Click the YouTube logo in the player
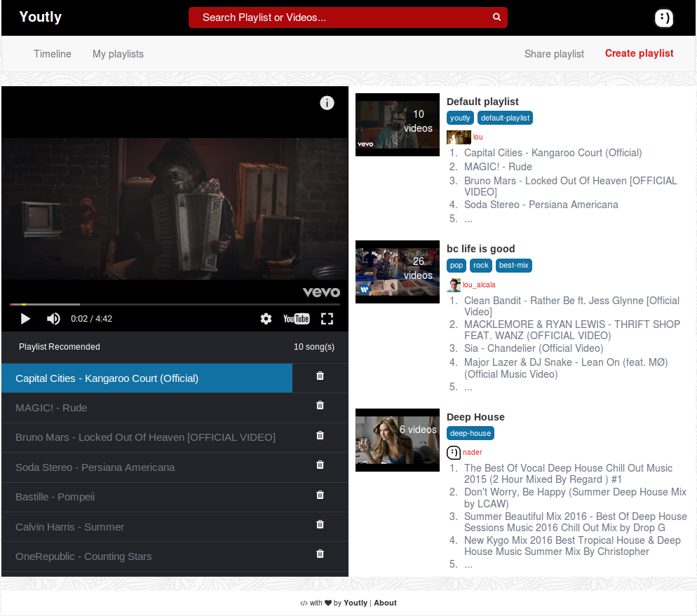 click(296, 318)
